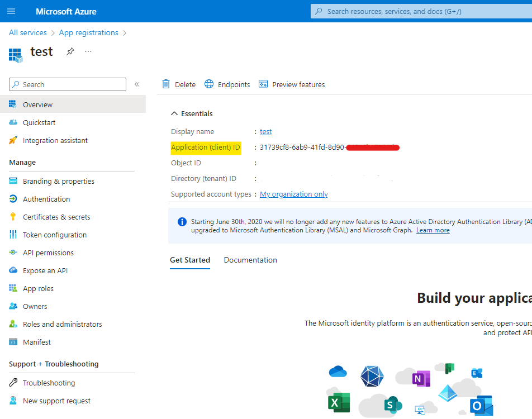Click Microsoft Azure home title
This screenshot has height=419, width=532.
pyautogui.click(x=66, y=12)
